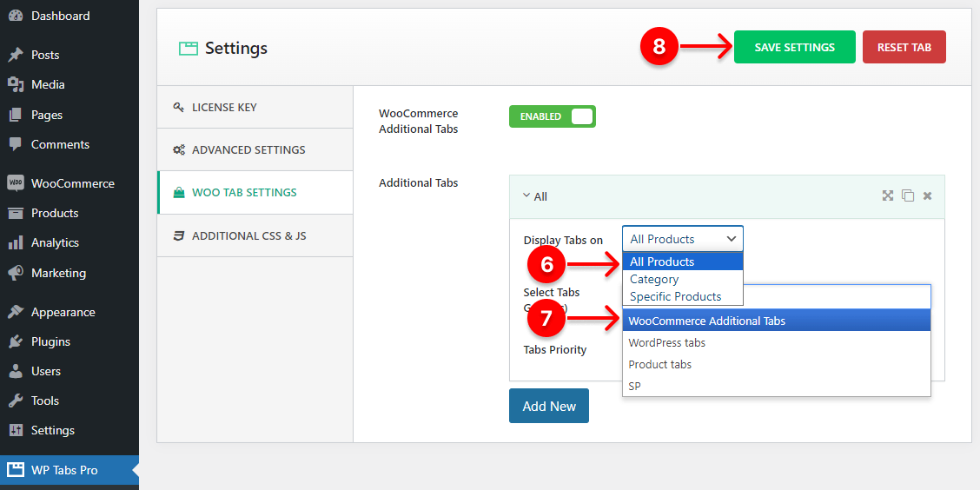Image resolution: width=980 pixels, height=490 pixels.
Task: Collapse the All accordion chevron
Action: click(526, 195)
